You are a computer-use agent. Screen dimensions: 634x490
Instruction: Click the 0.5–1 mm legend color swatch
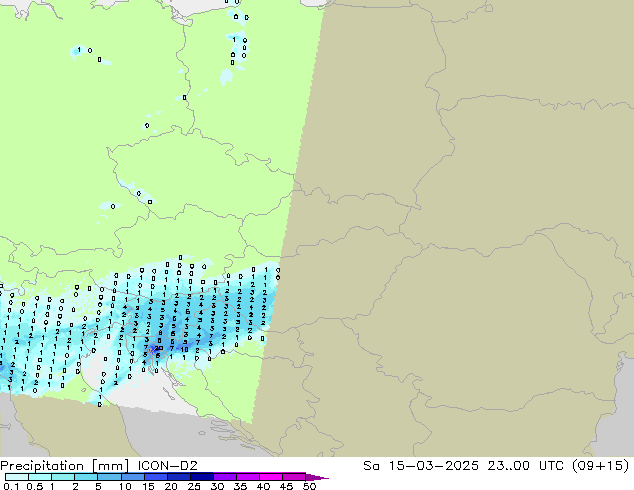pos(40,477)
